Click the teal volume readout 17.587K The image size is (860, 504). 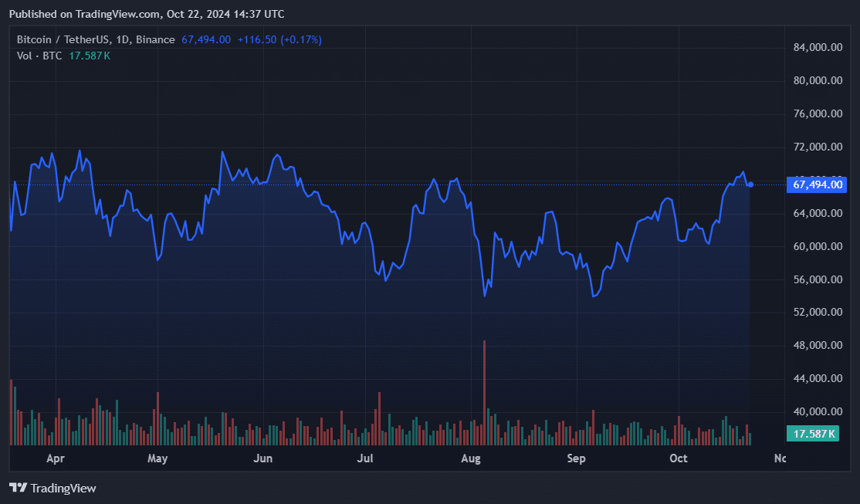click(811, 433)
